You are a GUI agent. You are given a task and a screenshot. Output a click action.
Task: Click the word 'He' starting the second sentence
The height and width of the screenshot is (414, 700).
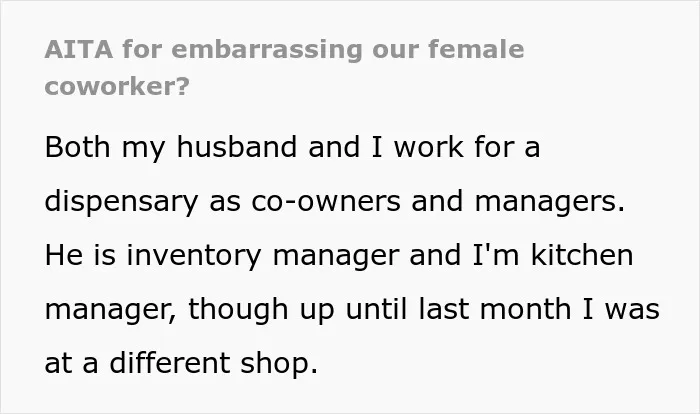coord(64,255)
